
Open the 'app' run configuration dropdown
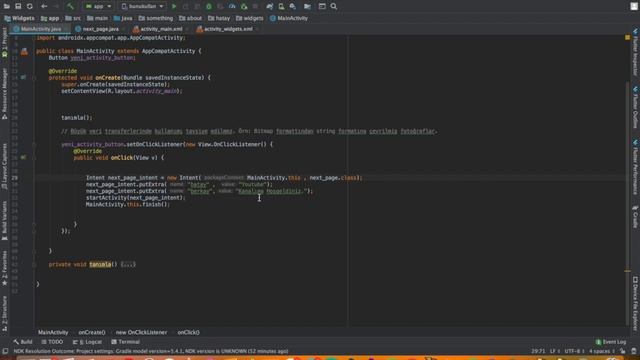98,6
